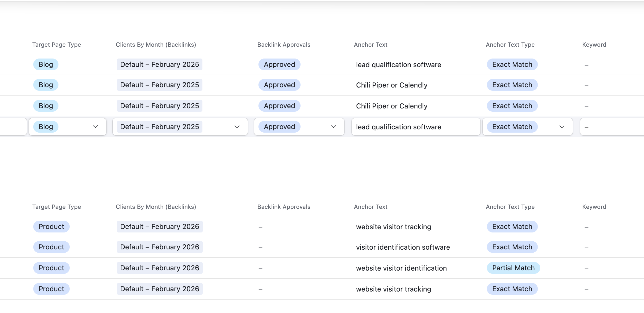The height and width of the screenshot is (313, 644).
Task: Click the Backlink Approvals header in top table
Action: [x=284, y=45]
